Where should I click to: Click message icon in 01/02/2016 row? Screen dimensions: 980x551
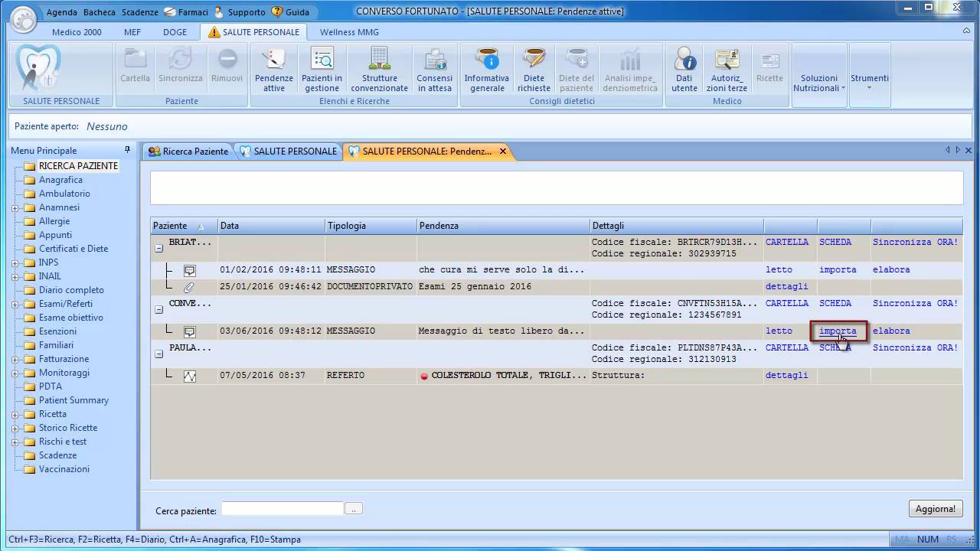pos(190,270)
